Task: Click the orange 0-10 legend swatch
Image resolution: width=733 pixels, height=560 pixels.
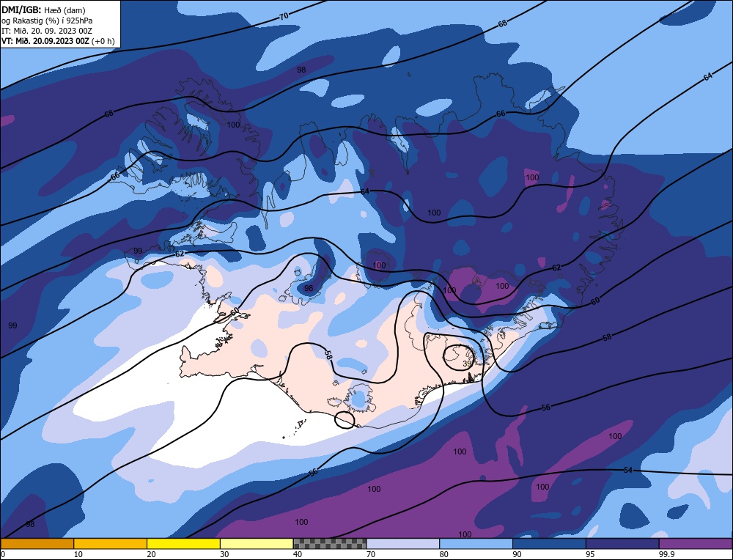Action: click(37, 544)
